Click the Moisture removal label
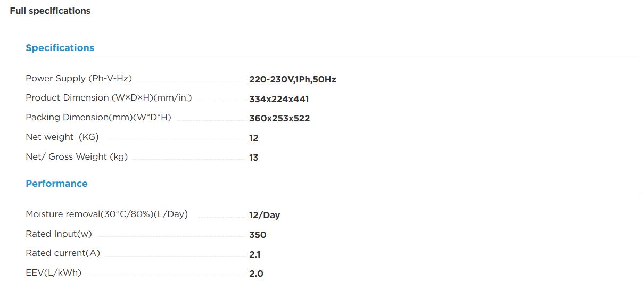The height and width of the screenshot is (281, 644). click(106, 214)
